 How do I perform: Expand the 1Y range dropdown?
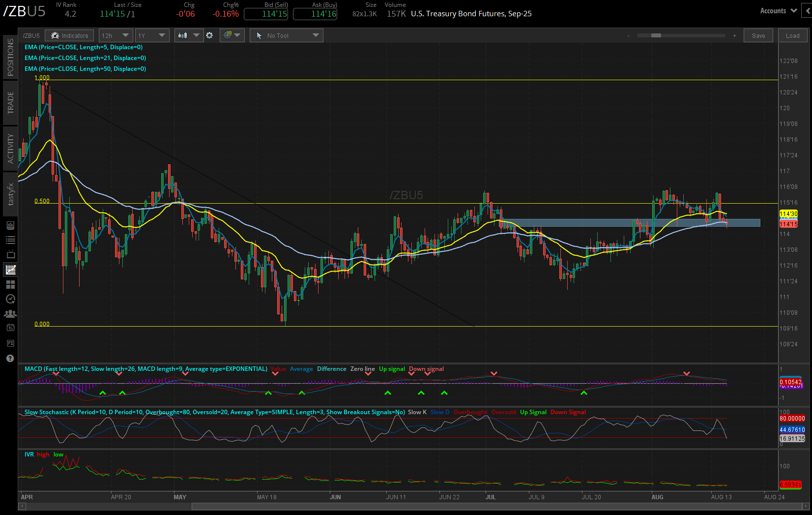coord(152,35)
